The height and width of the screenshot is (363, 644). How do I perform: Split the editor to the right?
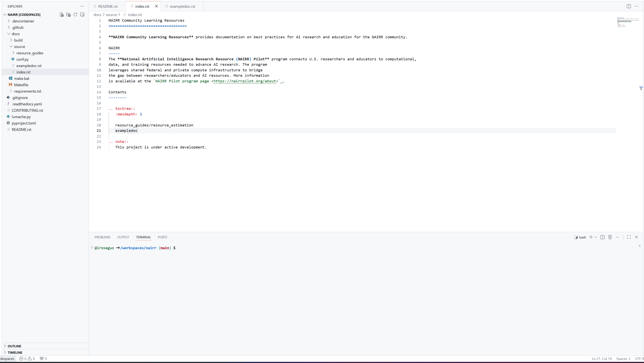tap(629, 6)
